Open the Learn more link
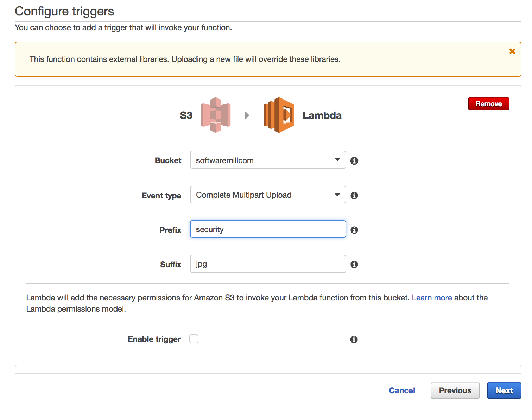 pos(432,298)
